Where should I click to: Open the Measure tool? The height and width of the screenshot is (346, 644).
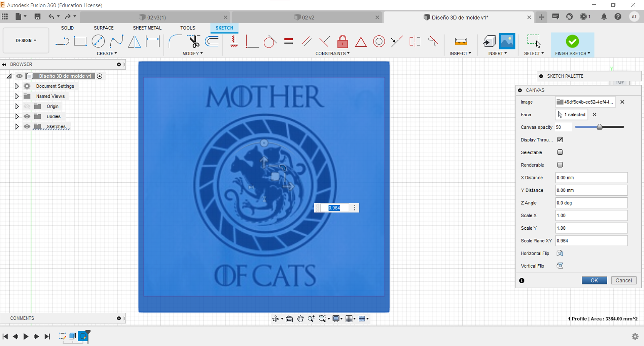point(461,41)
